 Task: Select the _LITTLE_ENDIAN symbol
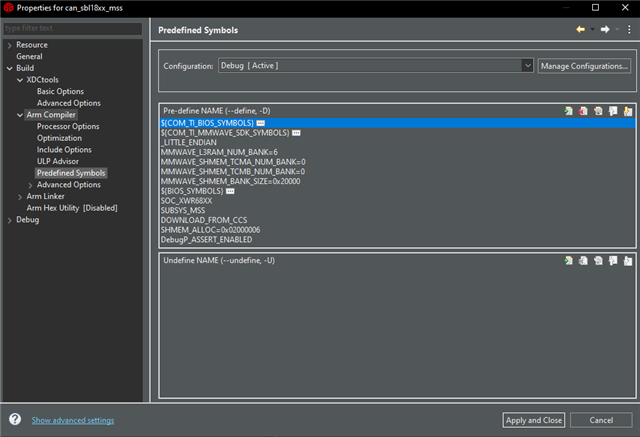[189, 142]
